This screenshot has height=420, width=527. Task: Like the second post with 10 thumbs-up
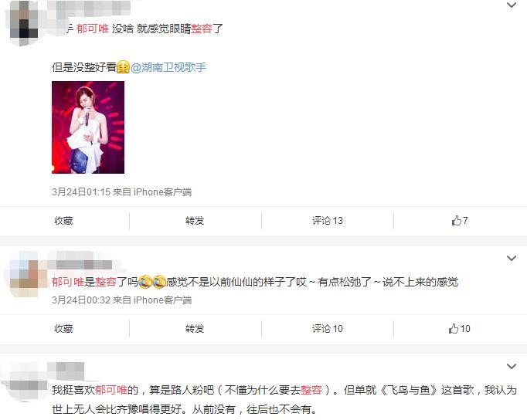[459, 329]
